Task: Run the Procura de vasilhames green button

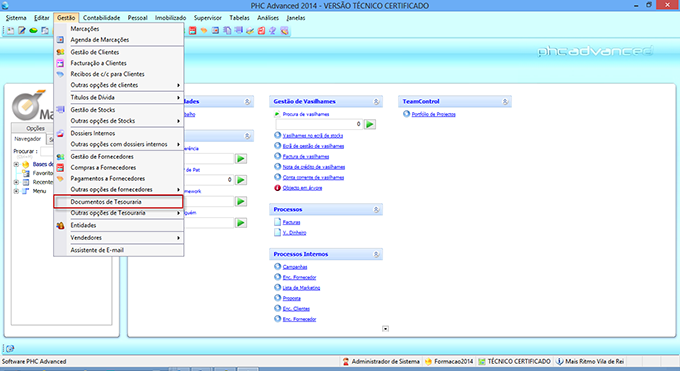Action: [370, 125]
